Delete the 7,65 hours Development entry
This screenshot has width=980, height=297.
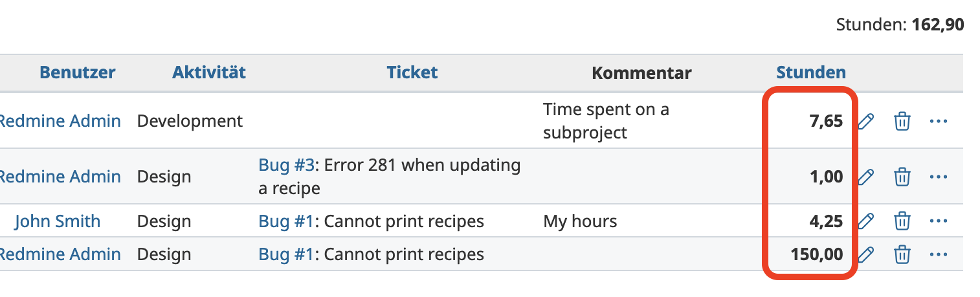coord(902,121)
